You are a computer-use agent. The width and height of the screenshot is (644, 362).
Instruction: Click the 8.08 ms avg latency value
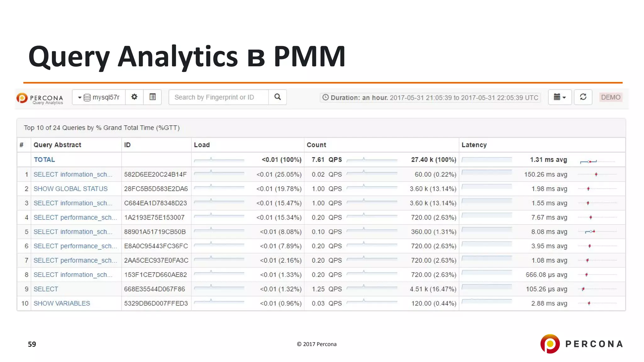[x=549, y=232]
